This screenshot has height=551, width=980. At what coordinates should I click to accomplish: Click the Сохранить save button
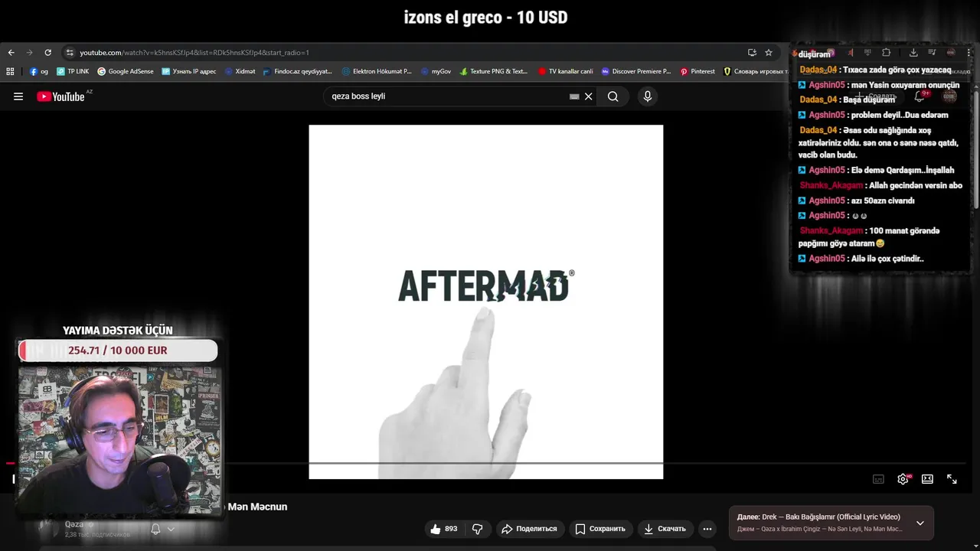(x=600, y=529)
